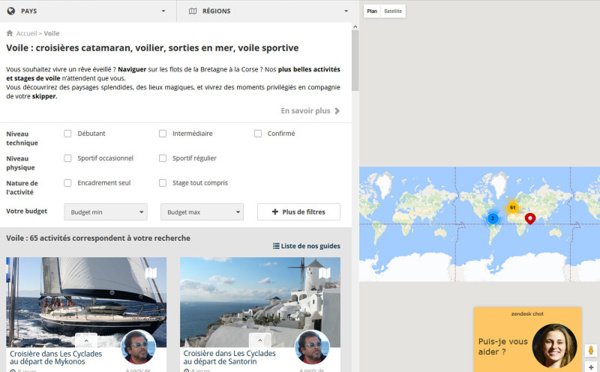The height and width of the screenshot is (372, 600).
Task: Click the Niveau technique label
Action: 22,138
